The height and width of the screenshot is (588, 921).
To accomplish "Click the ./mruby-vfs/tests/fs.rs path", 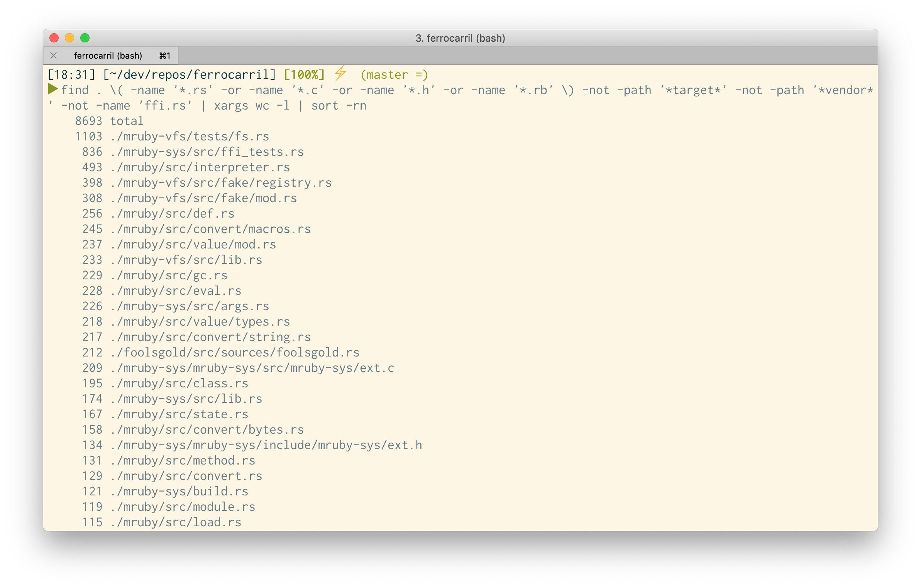I will [190, 136].
